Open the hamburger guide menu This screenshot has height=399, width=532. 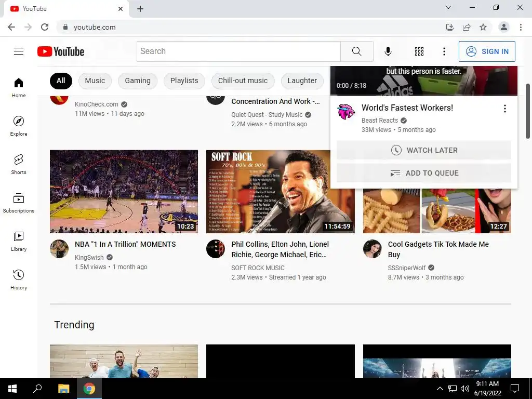pyautogui.click(x=19, y=51)
